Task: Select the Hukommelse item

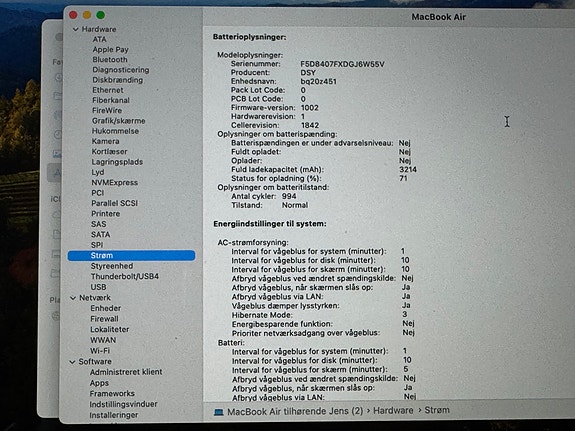Action: pos(115,131)
